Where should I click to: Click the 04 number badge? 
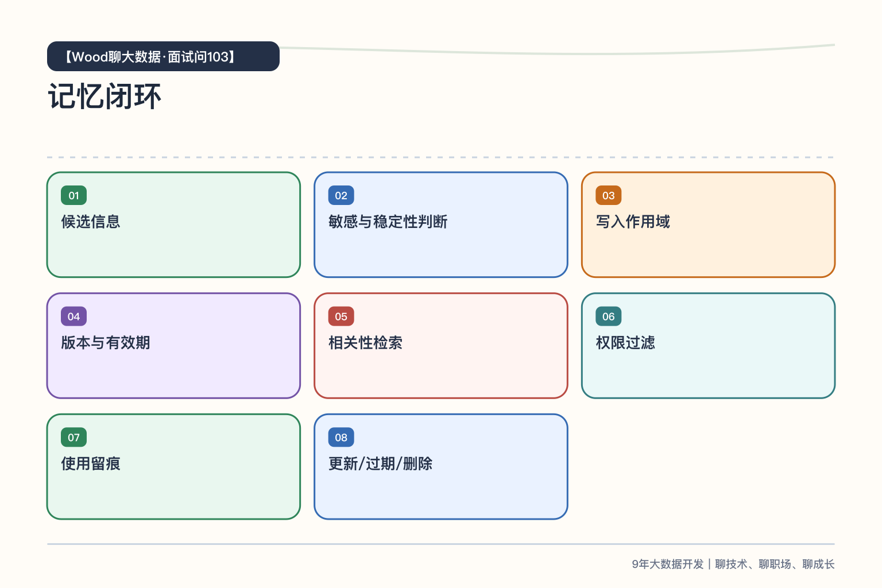point(73,316)
